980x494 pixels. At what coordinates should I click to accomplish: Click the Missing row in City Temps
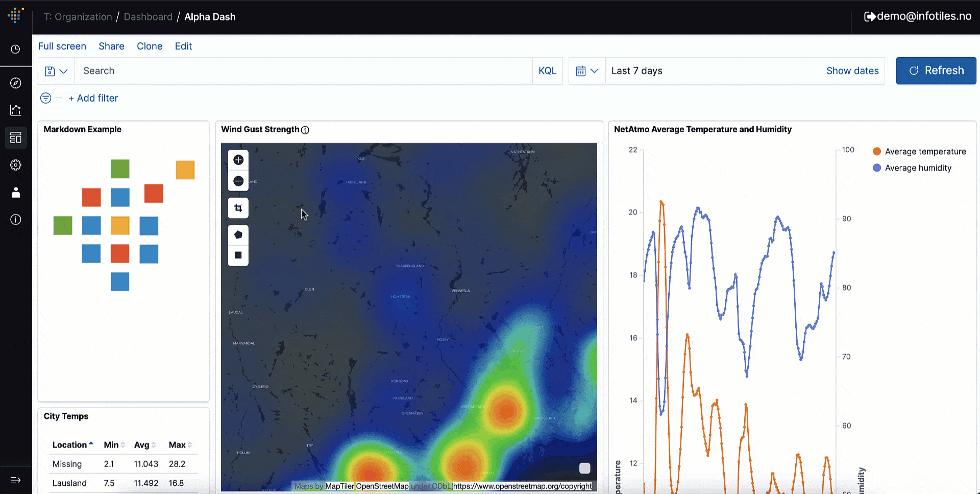click(x=124, y=464)
